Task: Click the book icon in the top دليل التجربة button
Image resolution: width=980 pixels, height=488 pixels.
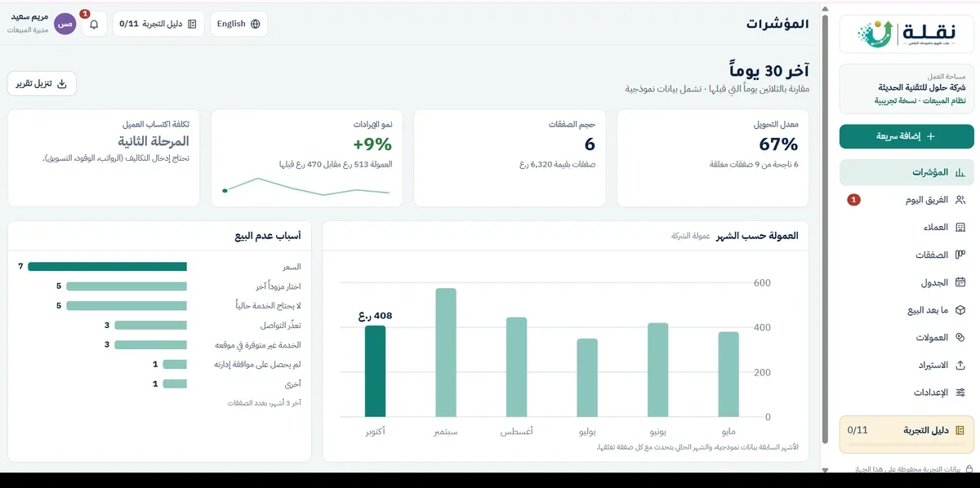Action: pos(192,24)
